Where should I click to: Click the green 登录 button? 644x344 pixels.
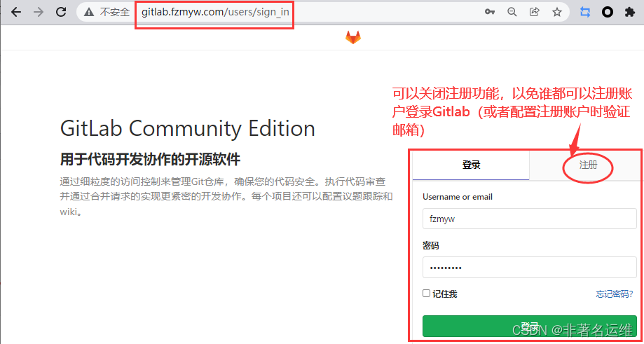(x=529, y=326)
